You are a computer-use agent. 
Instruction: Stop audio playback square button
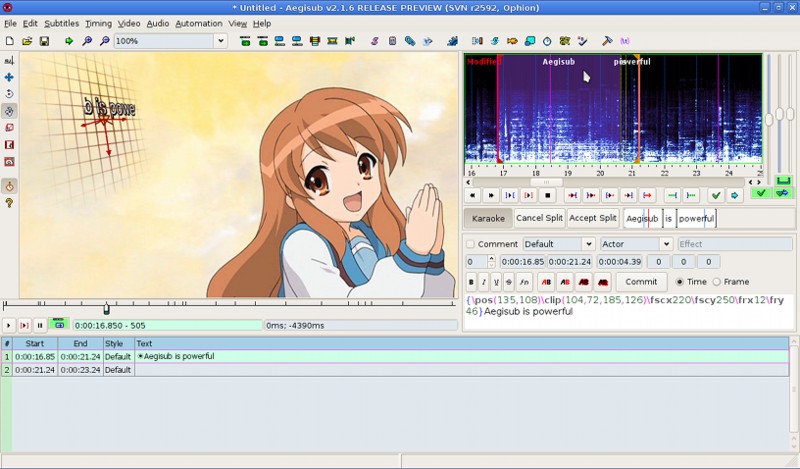pos(547,195)
